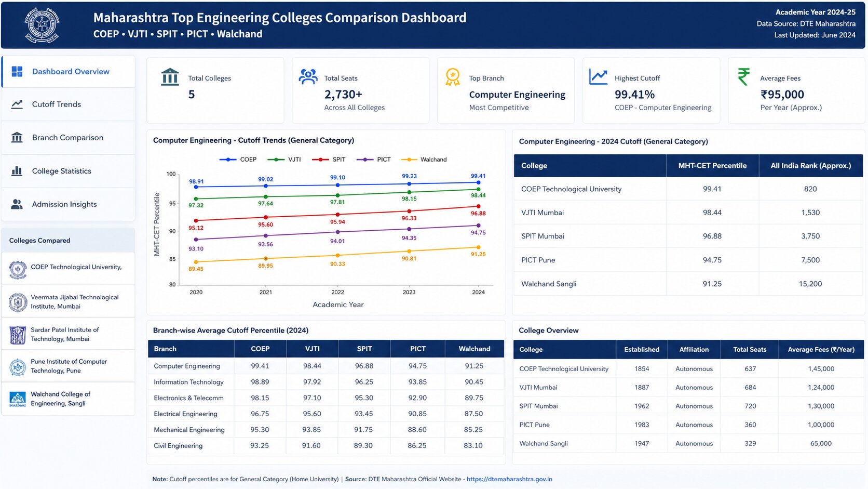Open the Dashboard Overview section
Screen dimensions: 868x489
tap(68, 72)
